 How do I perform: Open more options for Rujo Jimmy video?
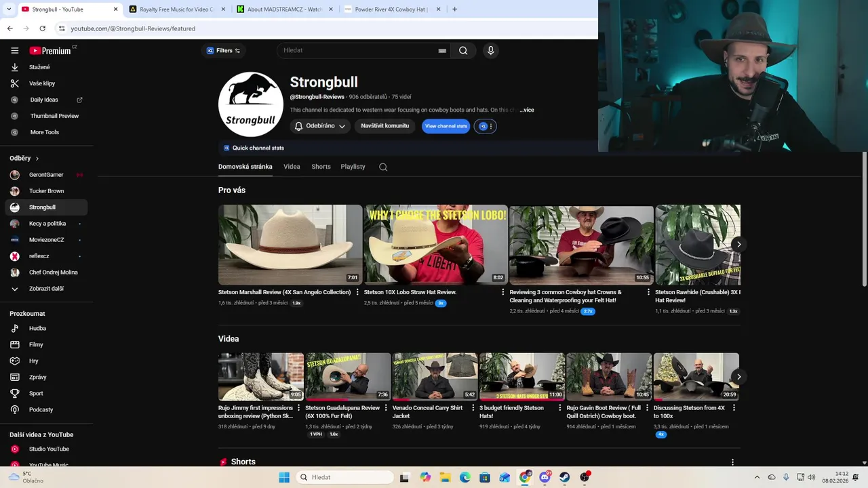point(298,408)
